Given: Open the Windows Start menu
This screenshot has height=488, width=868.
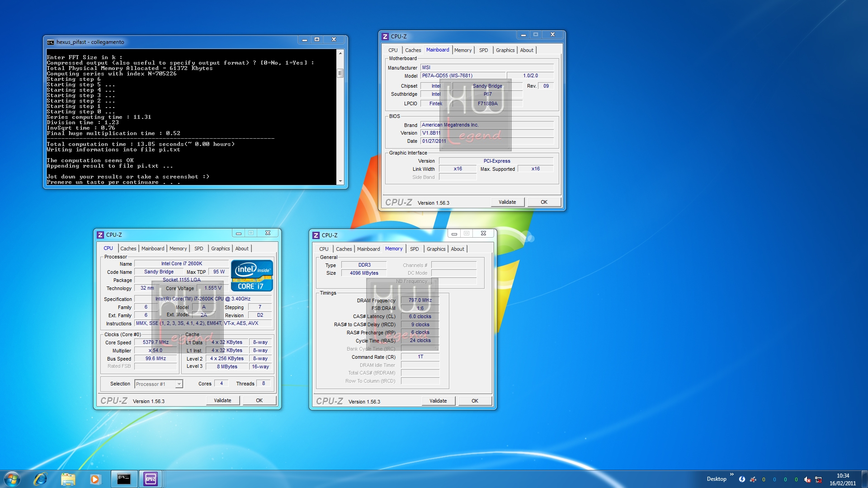Looking at the screenshot, I should click(12, 479).
